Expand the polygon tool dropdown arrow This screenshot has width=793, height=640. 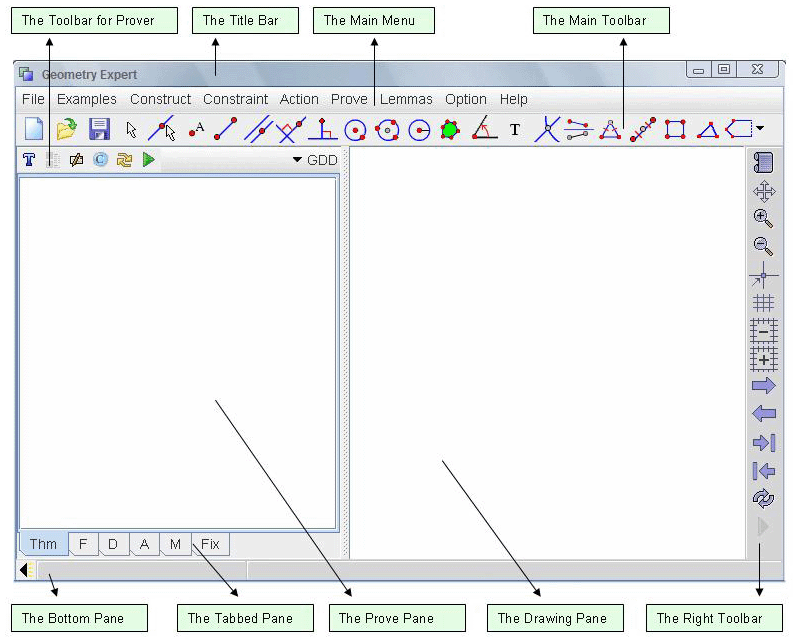tap(760, 129)
